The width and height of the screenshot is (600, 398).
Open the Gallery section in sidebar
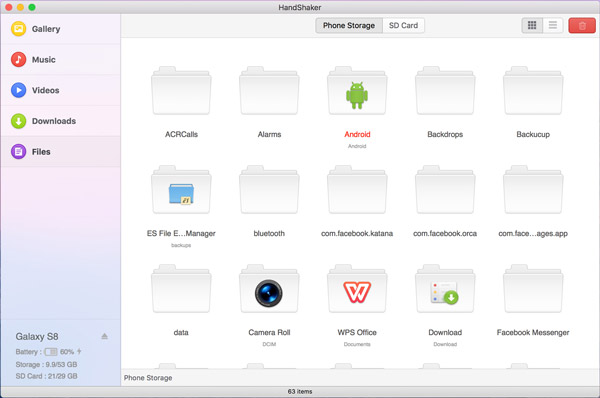tap(60, 29)
